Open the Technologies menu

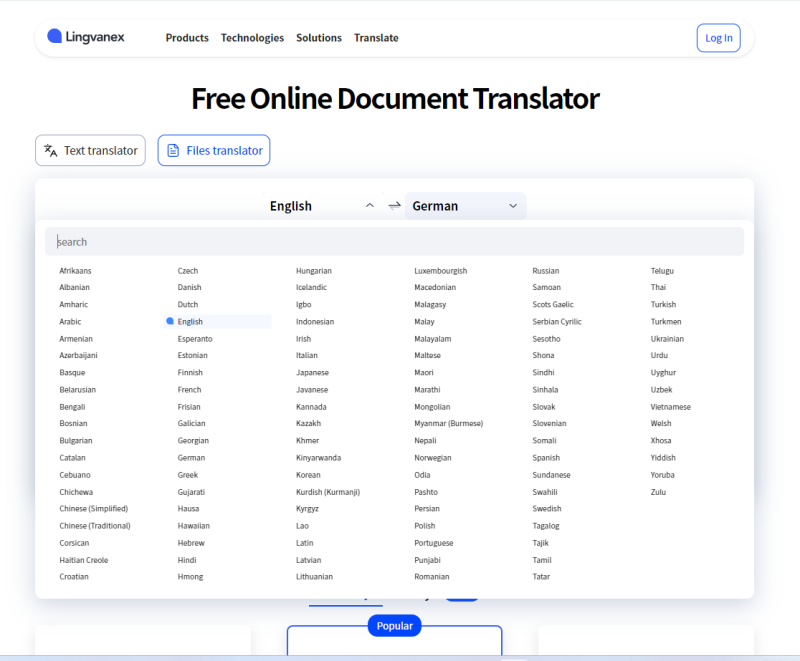pyautogui.click(x=252, y=38)
